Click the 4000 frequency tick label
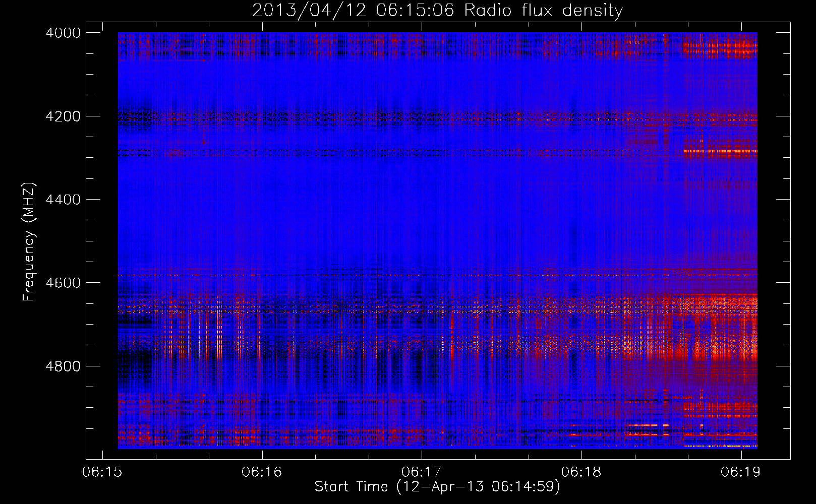Screen dimensions: 816x504 click(63, 33)
